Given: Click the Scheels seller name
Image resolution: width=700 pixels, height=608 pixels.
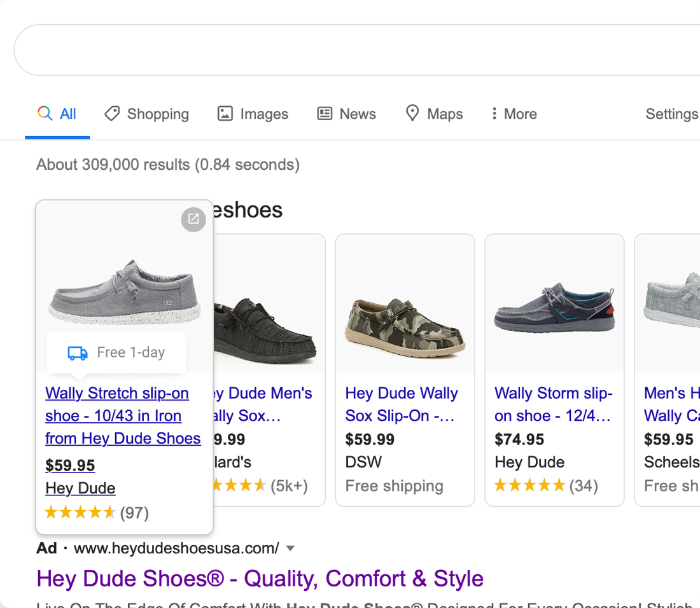Looking at the screenshot, I should 671,462.
